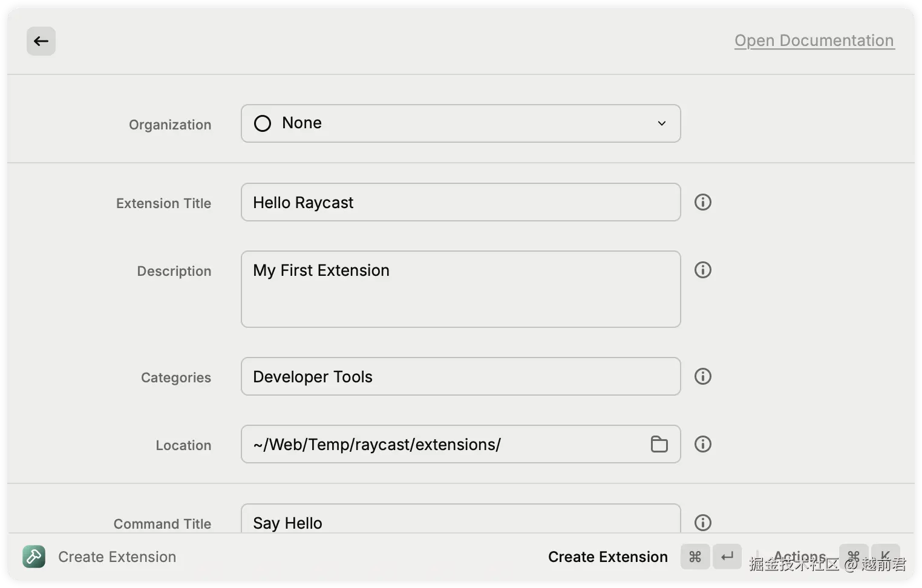Click the hammer extension icon in footer
This screenshot has width=922, height=588.
[34, 557]
